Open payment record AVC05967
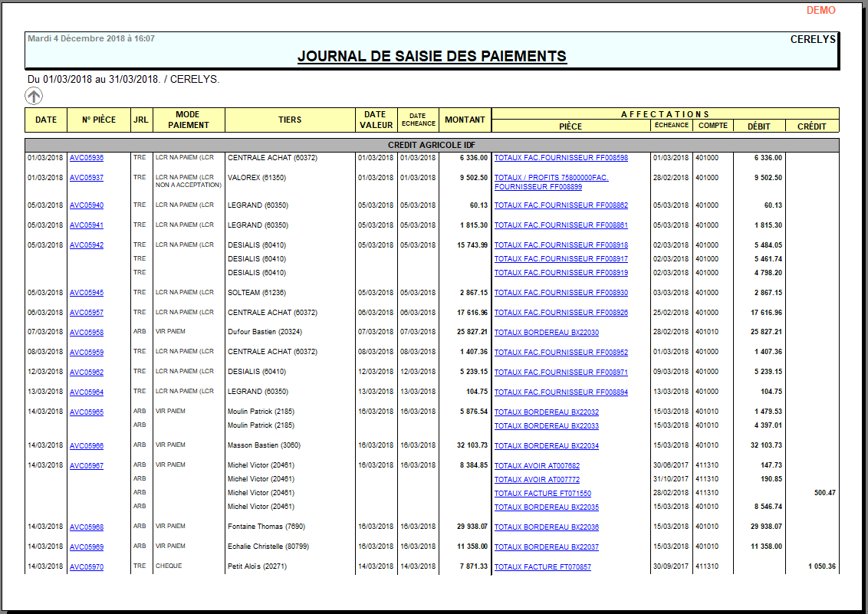The width and height of the screenshot is (868, 614). pos(87,465)
